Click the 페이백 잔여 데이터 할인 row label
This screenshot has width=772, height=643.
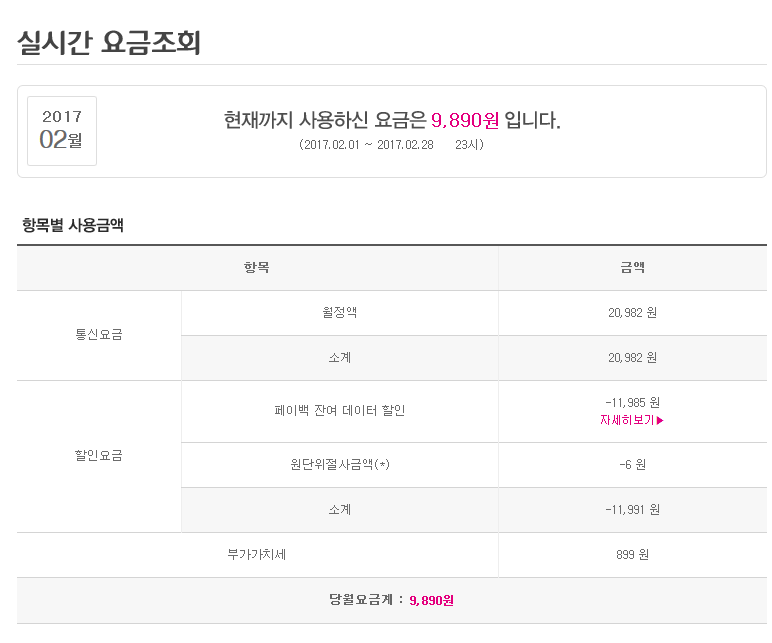[339, 410]
